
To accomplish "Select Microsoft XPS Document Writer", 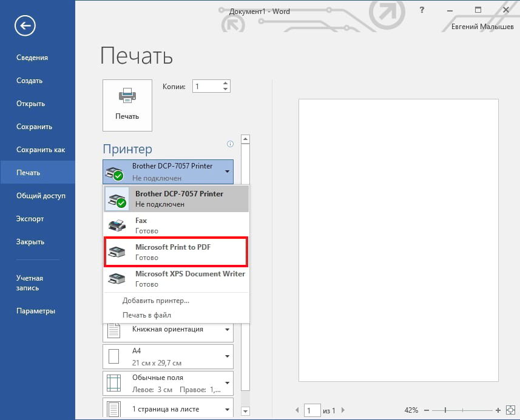I will click(176, 279).
